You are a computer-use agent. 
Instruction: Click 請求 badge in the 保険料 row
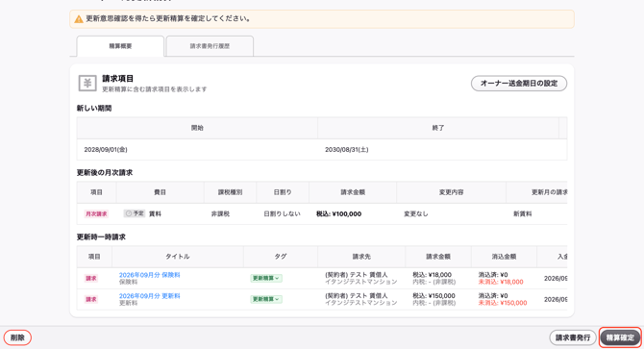[91, 278]
